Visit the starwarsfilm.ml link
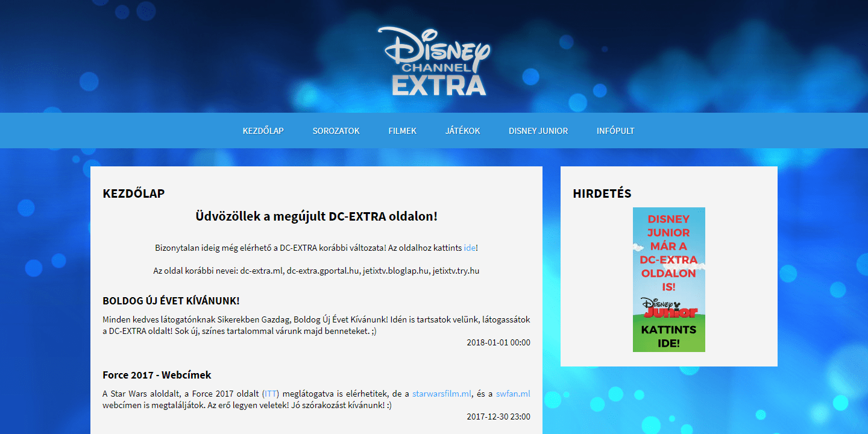The width and height of the screenshot is (868, 434). [442, 394]
